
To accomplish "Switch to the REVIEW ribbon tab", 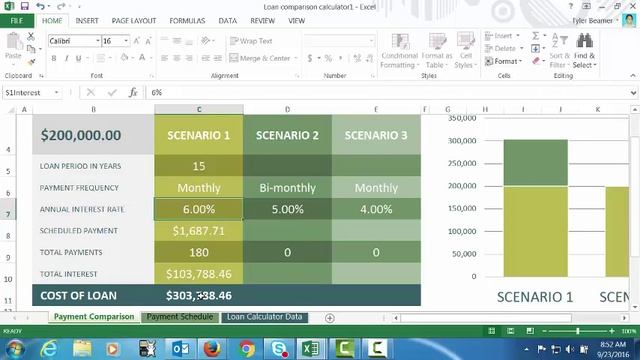I will point(262,21).
